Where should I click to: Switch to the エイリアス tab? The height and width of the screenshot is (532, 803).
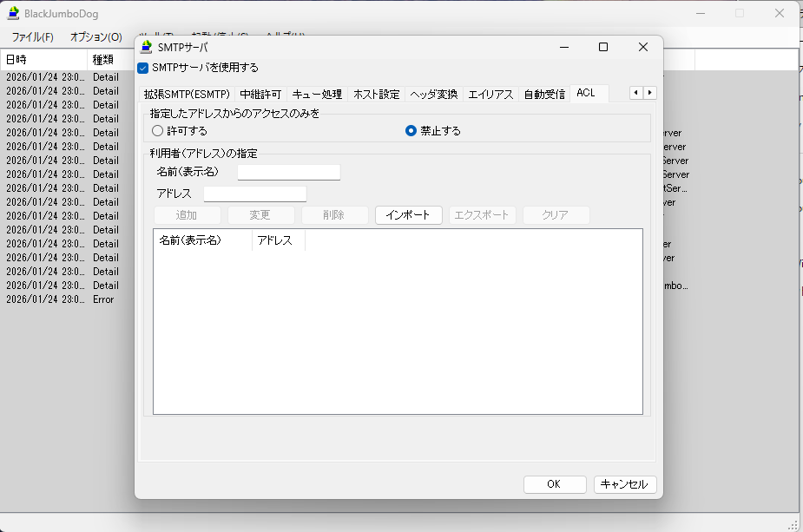coord(490,94)
